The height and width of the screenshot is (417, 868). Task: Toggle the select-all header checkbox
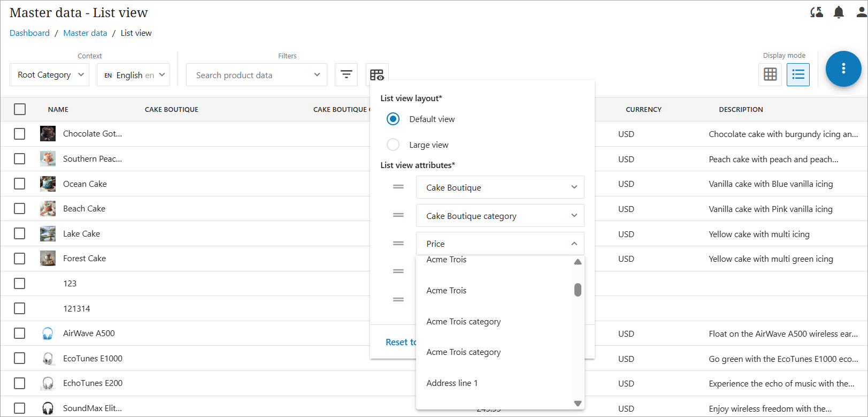tap(20, 109)
